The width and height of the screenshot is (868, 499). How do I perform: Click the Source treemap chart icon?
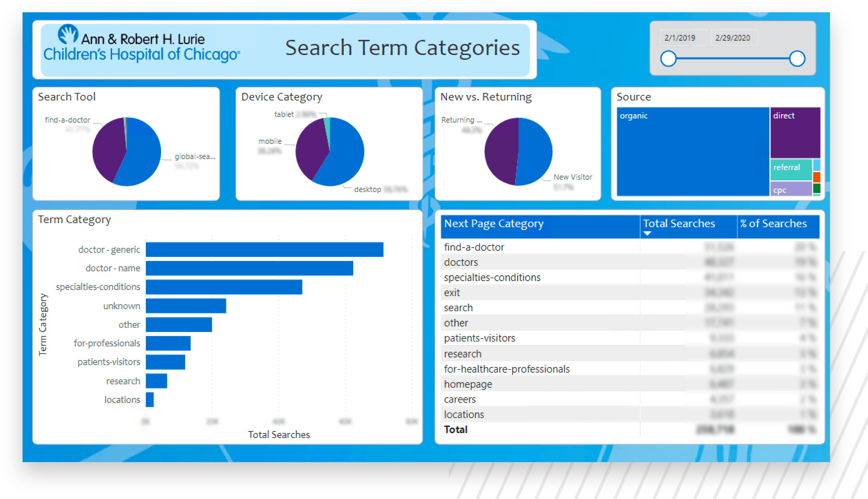click(x=715, y=151)
